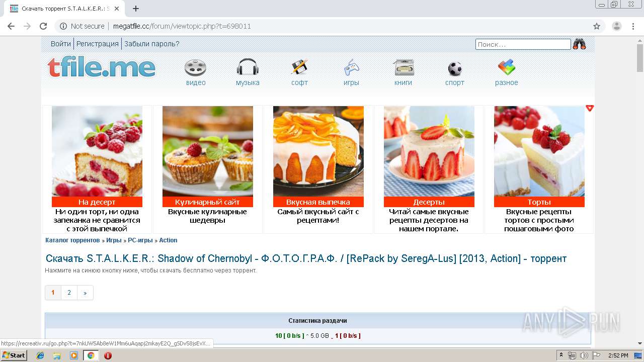Click Забыли пароль? link

point(152,44)
